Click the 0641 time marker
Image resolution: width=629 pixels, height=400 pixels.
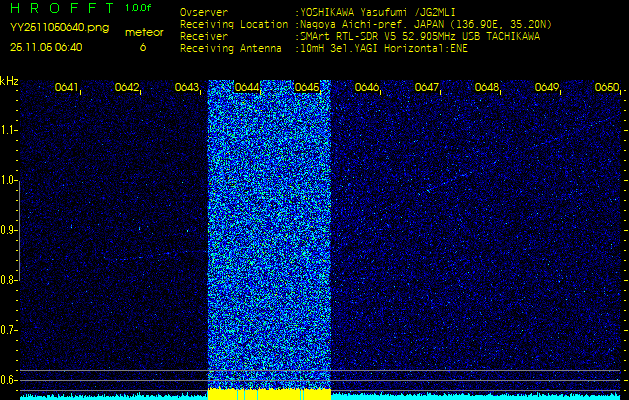click(x=67, y=87)
